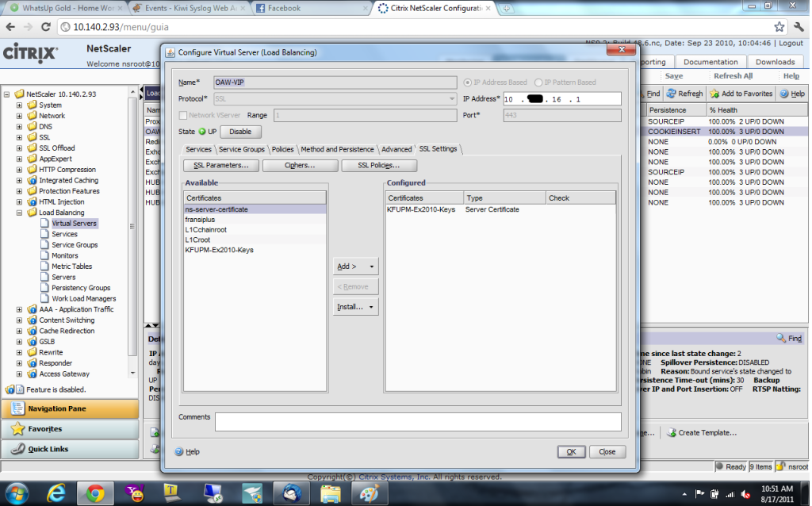Select Service Groups in the tree

click(x=75, y=245)
